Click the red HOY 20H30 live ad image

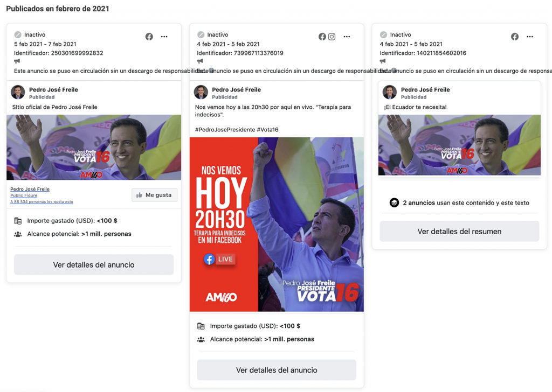tap(277, 225)
